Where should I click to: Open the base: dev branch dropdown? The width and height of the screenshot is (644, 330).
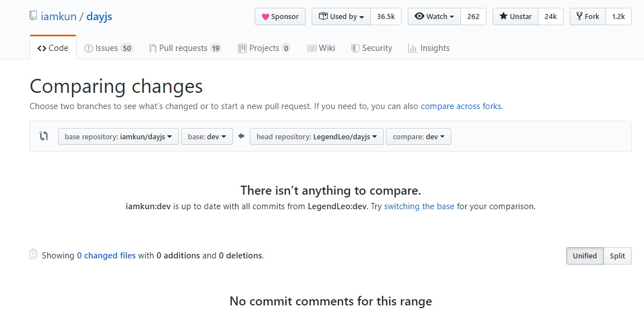pos(207,136)
